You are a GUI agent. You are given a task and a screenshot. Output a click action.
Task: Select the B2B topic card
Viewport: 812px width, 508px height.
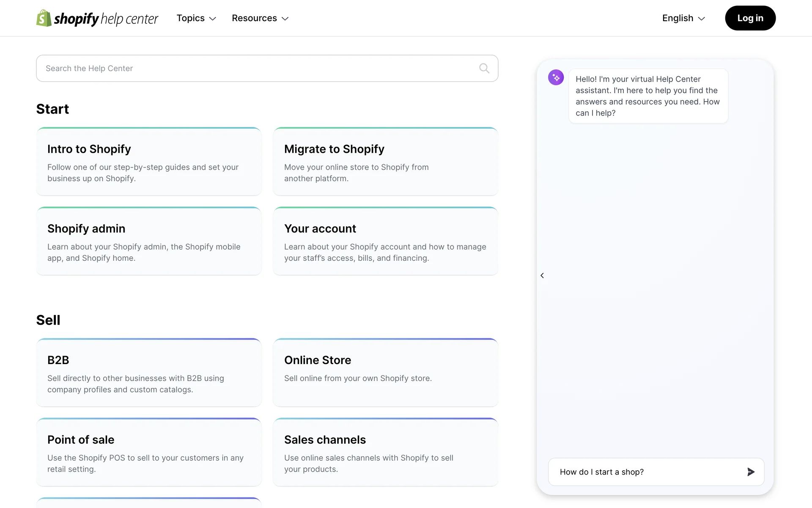point(149,373)
